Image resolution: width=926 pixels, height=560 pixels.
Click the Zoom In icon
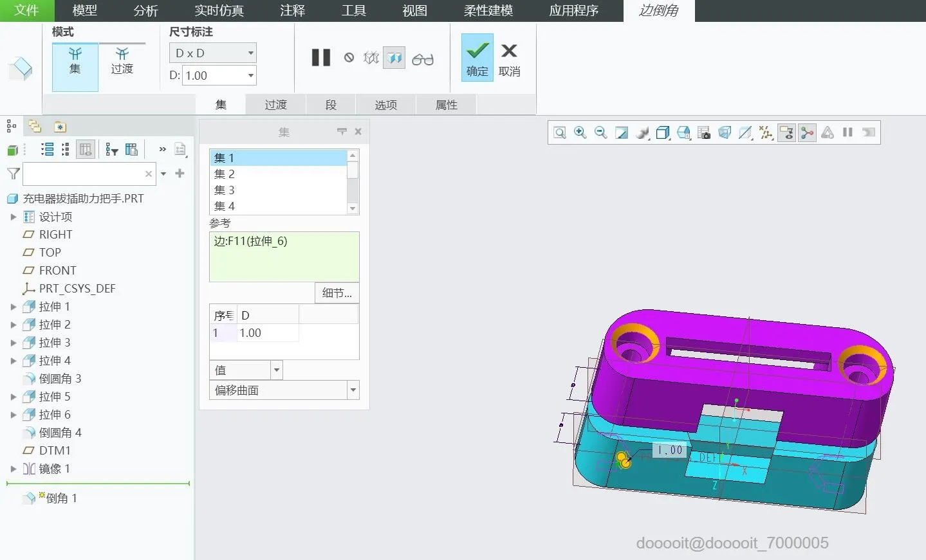point(580,132)
